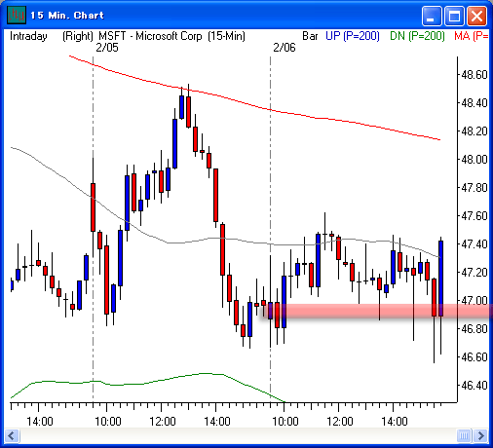Screen dimensions: 493x448
Task: Click the Intraday label in header
Action: pos(28,36)
